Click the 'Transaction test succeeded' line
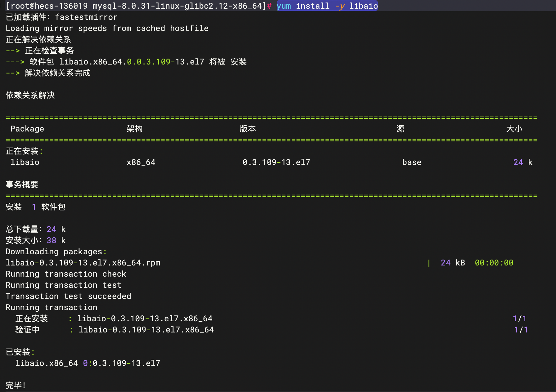This screenshot has width=556, height=392. click(x=68, y=296)
